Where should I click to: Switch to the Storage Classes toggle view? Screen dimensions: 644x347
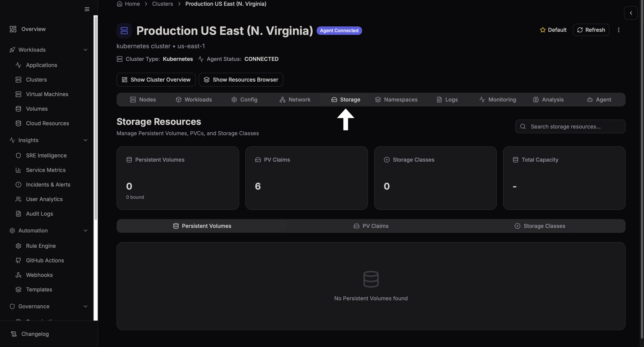(540, 226)
